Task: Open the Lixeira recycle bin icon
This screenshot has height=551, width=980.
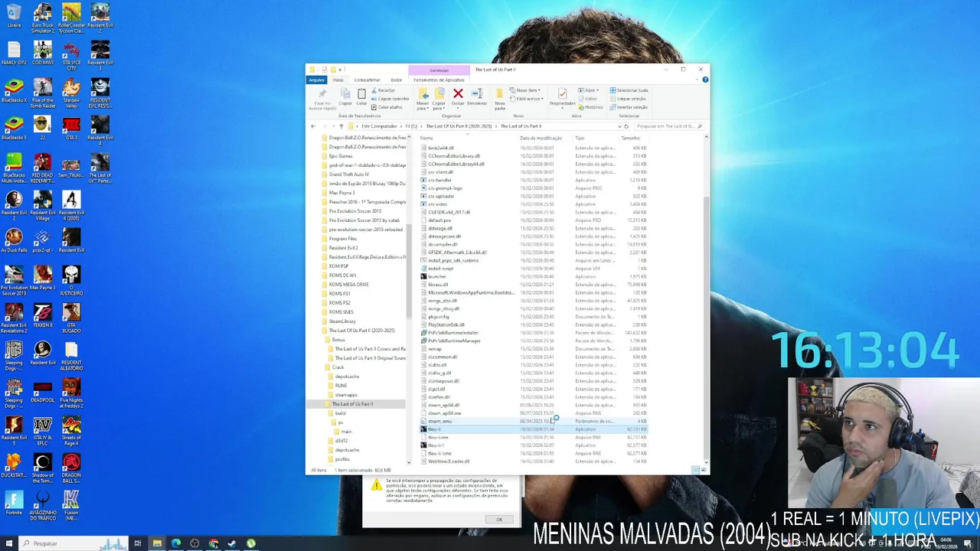Action: 14,16
